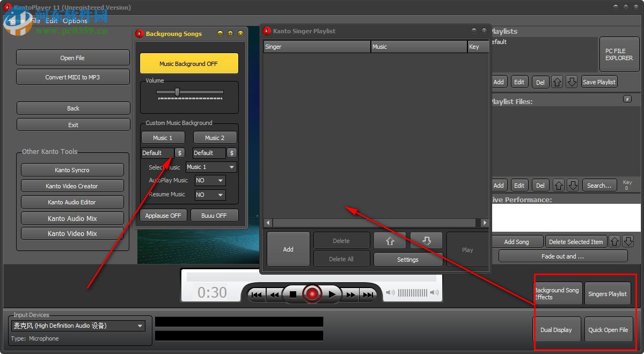Click Add in Singer Playlist window
This screenshot has width=644, height=354.
288,249
